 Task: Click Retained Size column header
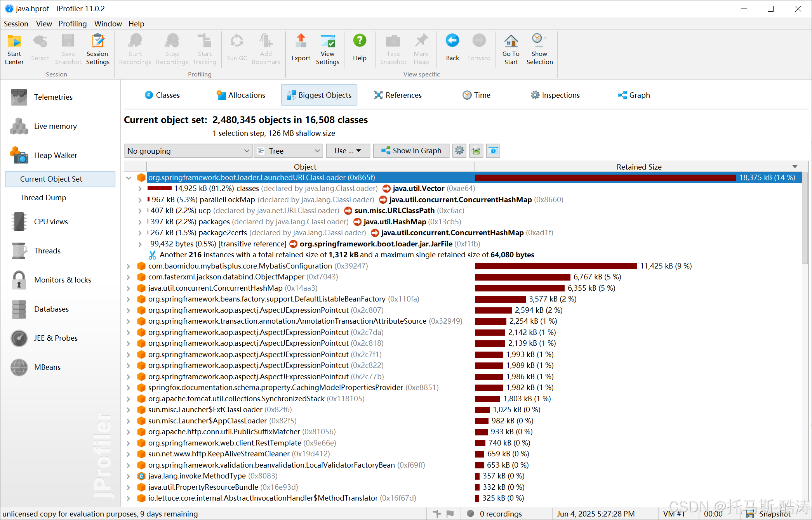[x=638, y=167]
